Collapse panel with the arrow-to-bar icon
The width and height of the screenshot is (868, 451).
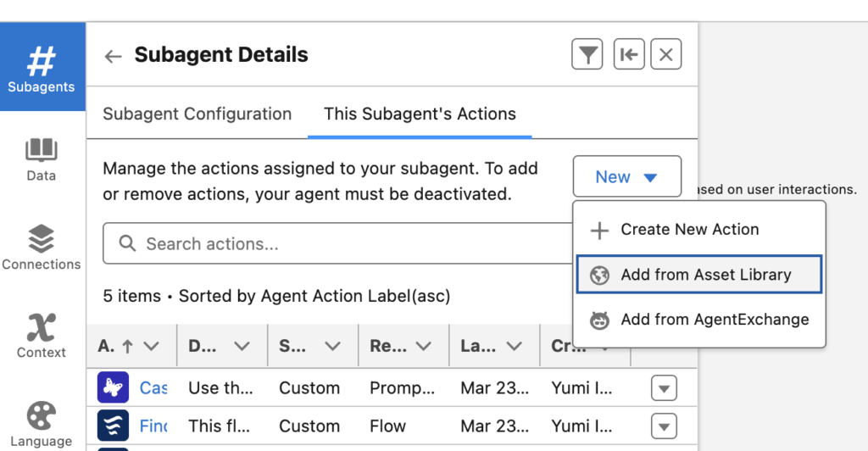(629, 54)
